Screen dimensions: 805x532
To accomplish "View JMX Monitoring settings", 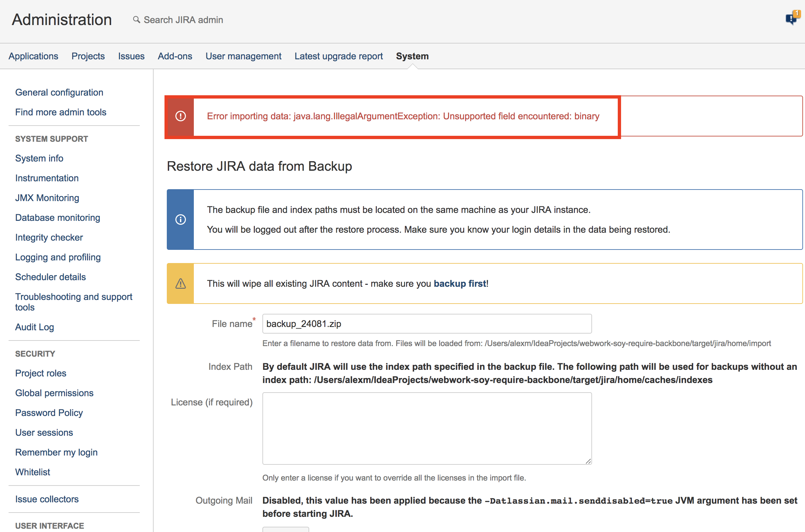I will tap(47, 198).
